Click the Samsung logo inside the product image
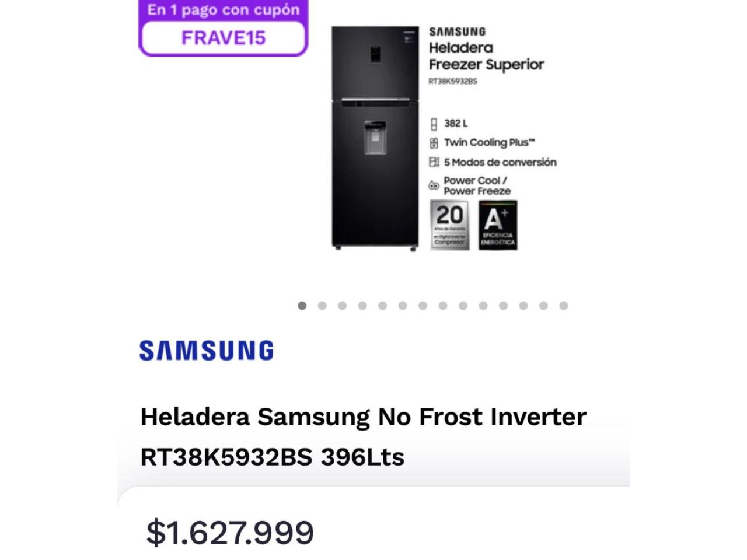Image resolution: width=747 pixels, height=560 pixels. click(x=457, y=32)
